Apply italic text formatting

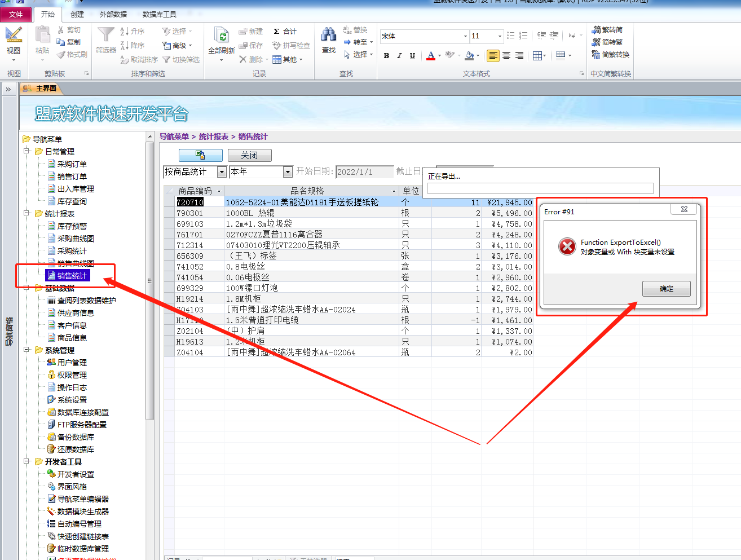[399, 55]
